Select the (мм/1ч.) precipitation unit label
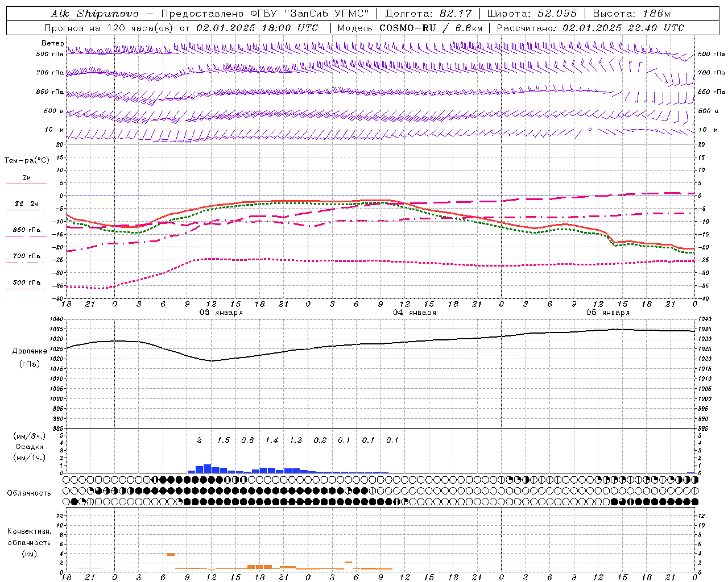 tap(30, 458)
